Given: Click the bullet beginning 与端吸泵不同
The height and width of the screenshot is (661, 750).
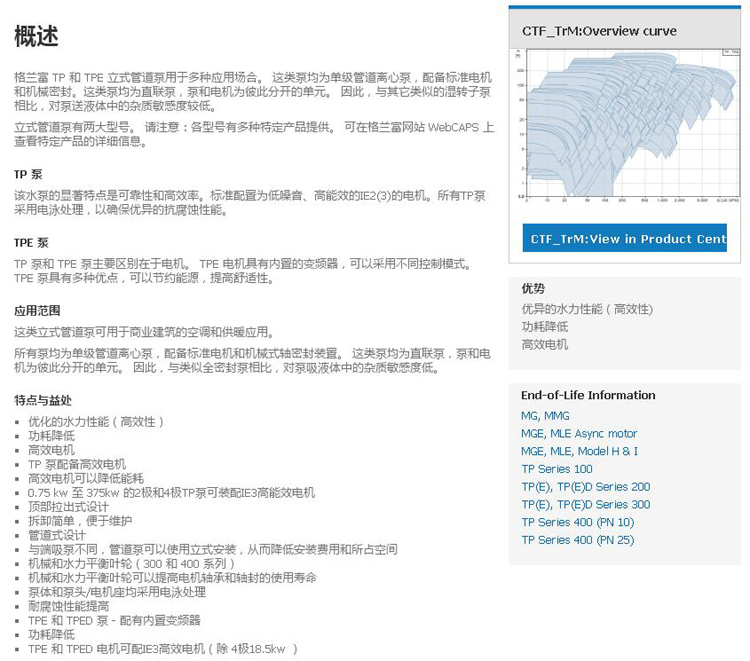Looking at the screenshot, I should [212, 549].
